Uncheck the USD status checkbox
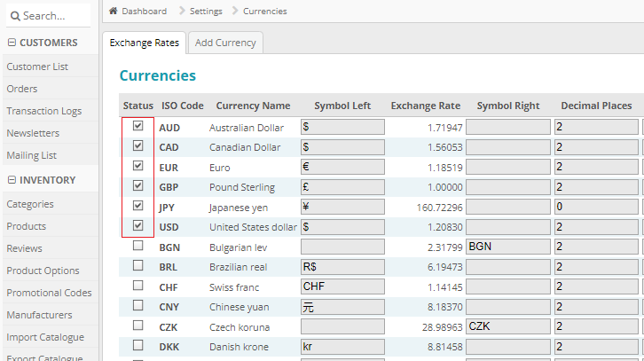This screenshot has width=644, height=361. pos(138,225)
